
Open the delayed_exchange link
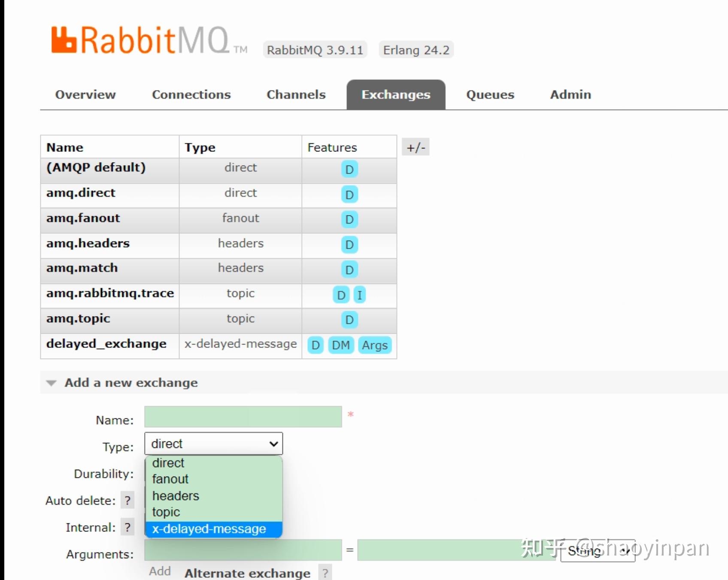[106, 344]
